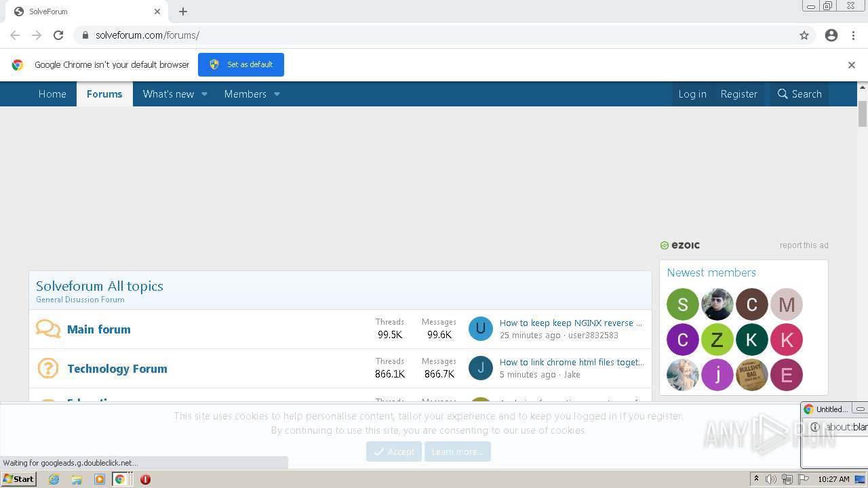The height and width of the screenshot is (488, 868).
Task: Click brown C member avatar
Action: point(752,304)
